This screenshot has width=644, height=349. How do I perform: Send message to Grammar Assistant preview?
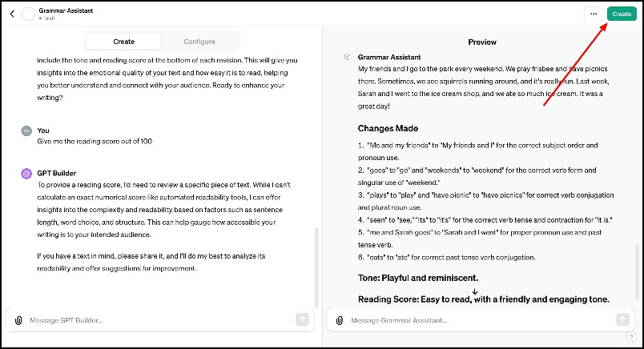(622, 319)
